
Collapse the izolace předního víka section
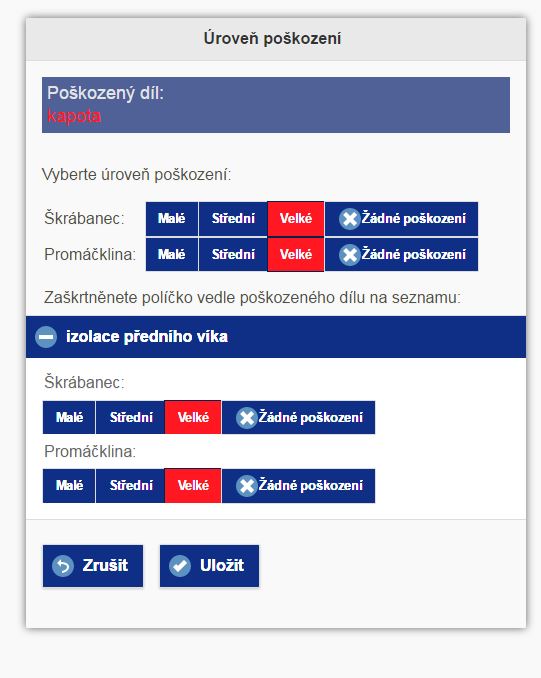276,337
